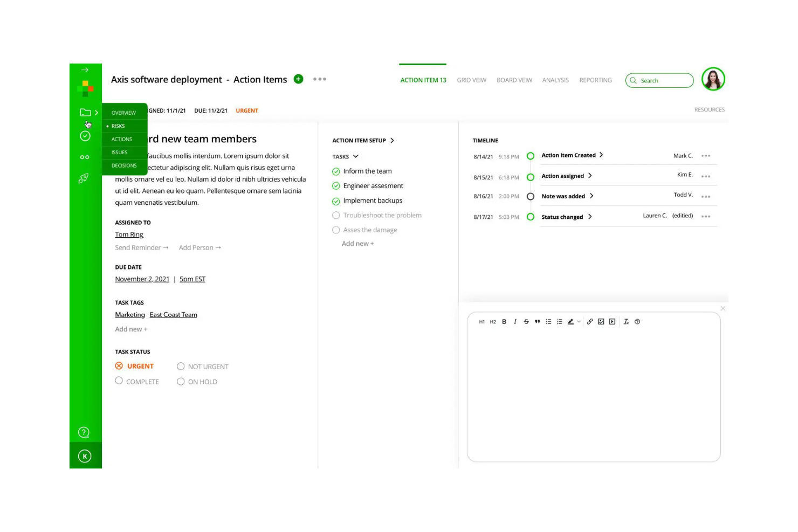Expand the sidebar with the arrow icon

[x=85, y=70]
